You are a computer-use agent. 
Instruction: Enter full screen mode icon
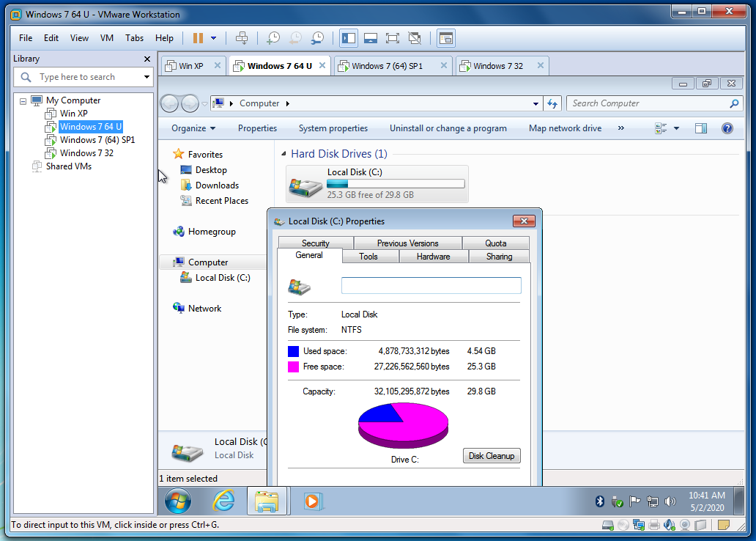coord(393,38)
